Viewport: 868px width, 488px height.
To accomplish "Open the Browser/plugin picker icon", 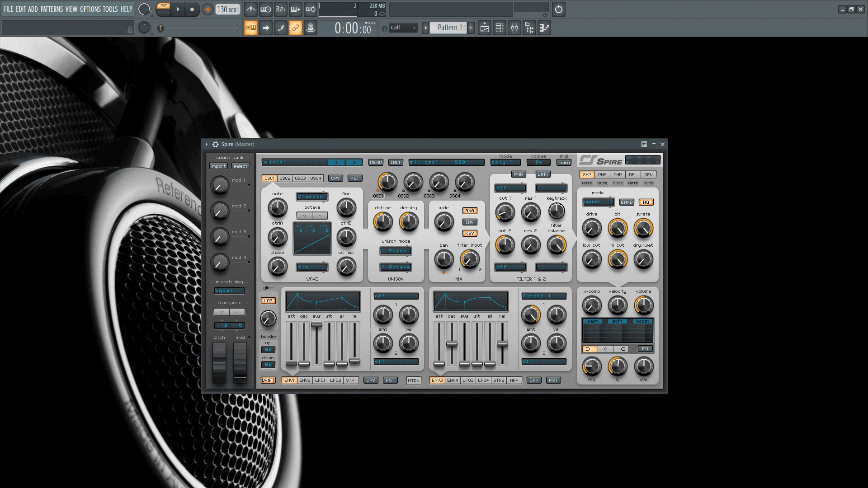I will coord(529,28).
